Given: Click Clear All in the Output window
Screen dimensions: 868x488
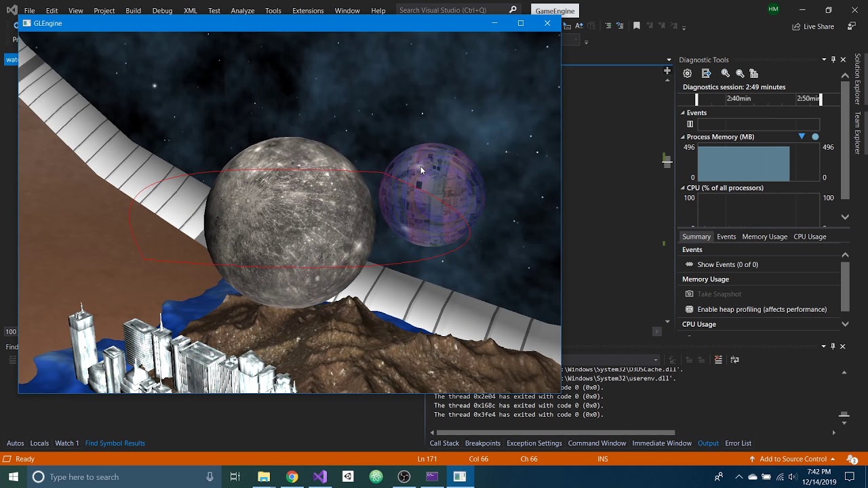Looking at the screenshot, I should (718, 360).
